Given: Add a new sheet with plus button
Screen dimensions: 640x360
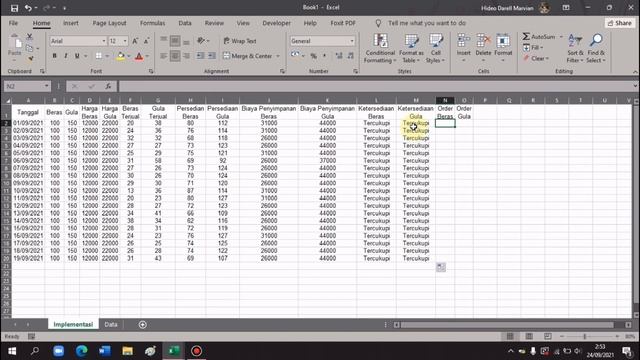Looking at the screenshot, I should point(142,324).
